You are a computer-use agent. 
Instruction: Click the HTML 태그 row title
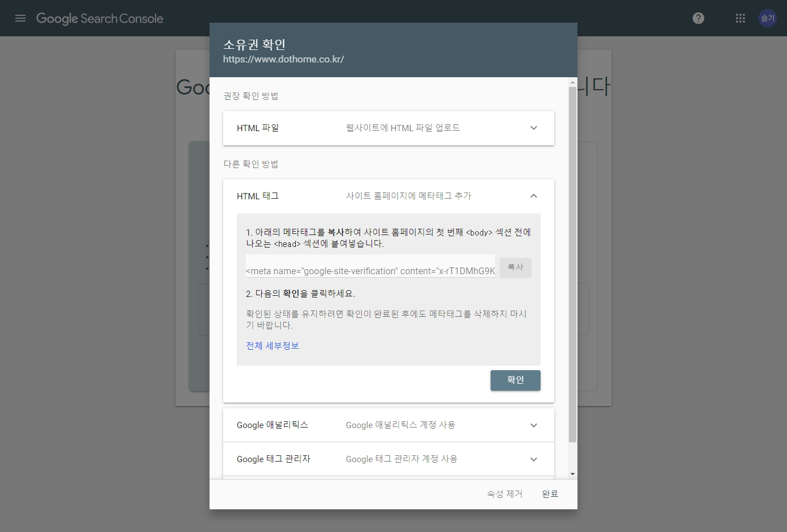click(x=258, y=196)
